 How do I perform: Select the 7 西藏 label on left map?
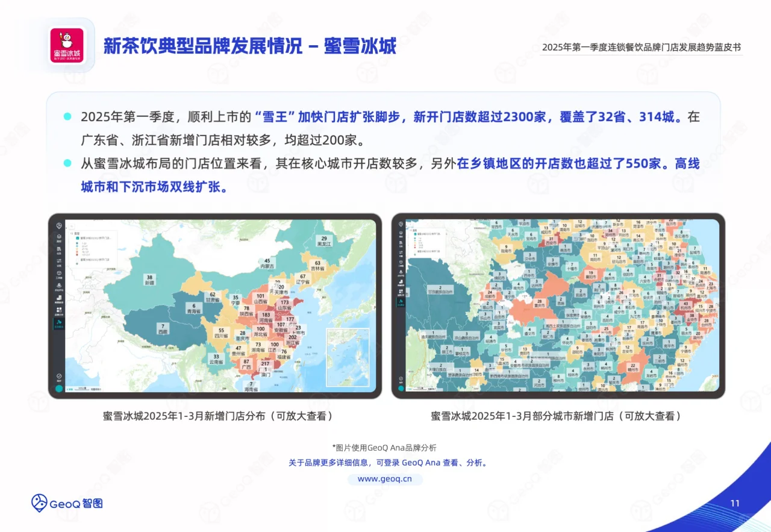[x=163, y=329]
